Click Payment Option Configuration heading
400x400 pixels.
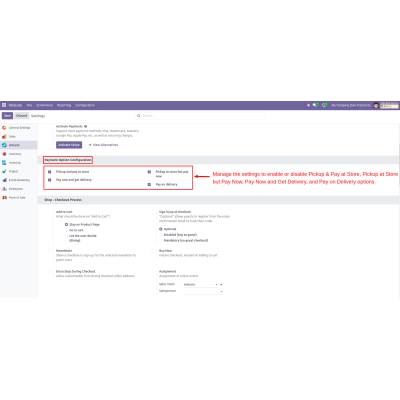pyautogui.click(x=68, y=160)
